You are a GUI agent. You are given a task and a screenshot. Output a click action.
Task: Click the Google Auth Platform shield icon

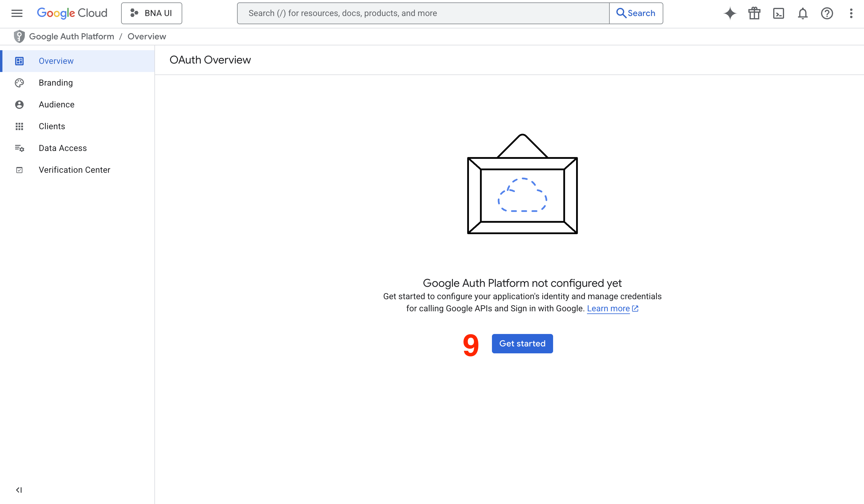click(x=19, y=36)
